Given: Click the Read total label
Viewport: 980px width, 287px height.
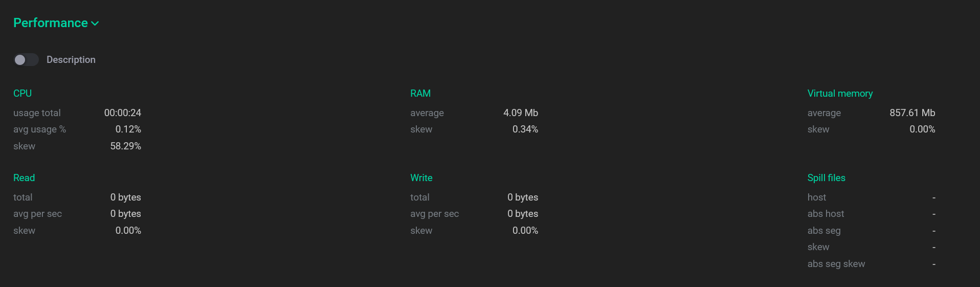Looking at the screenshot, I should pos(23,197).
